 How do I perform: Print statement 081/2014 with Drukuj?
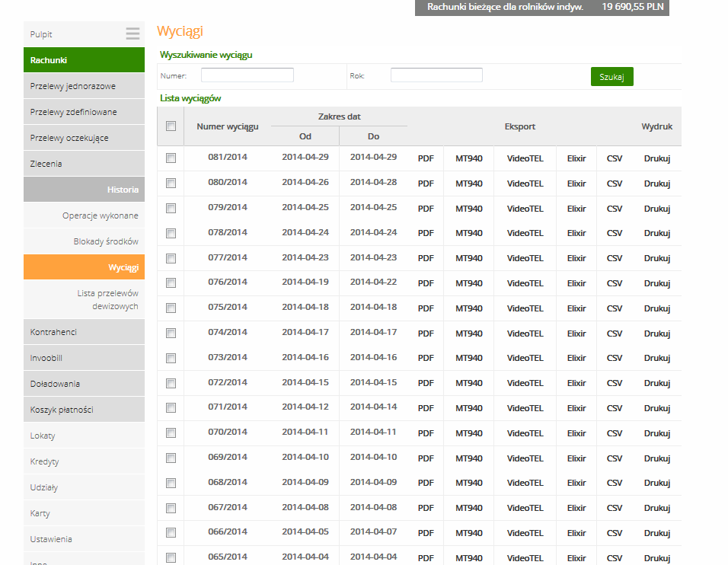coord(657,158)
